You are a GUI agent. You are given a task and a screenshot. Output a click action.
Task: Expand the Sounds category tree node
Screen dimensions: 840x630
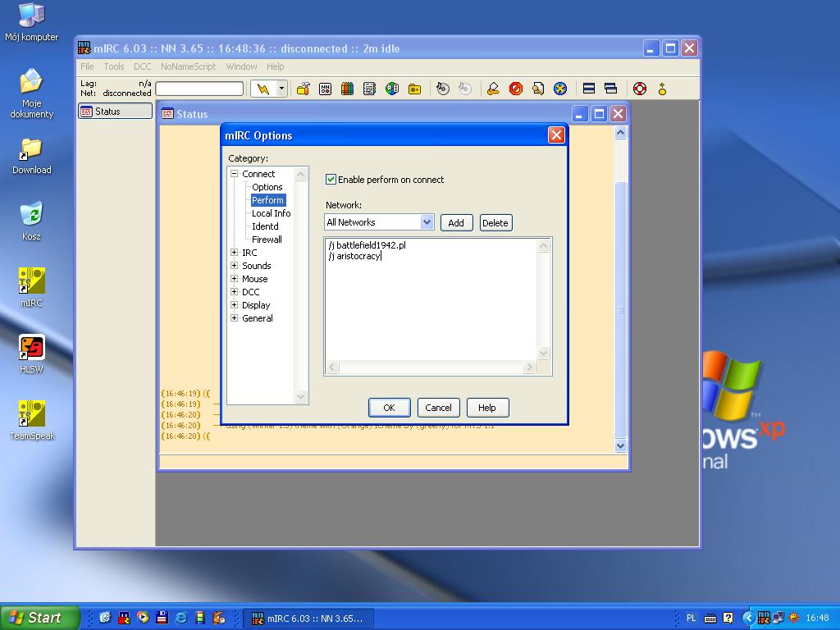click(235, 266)
